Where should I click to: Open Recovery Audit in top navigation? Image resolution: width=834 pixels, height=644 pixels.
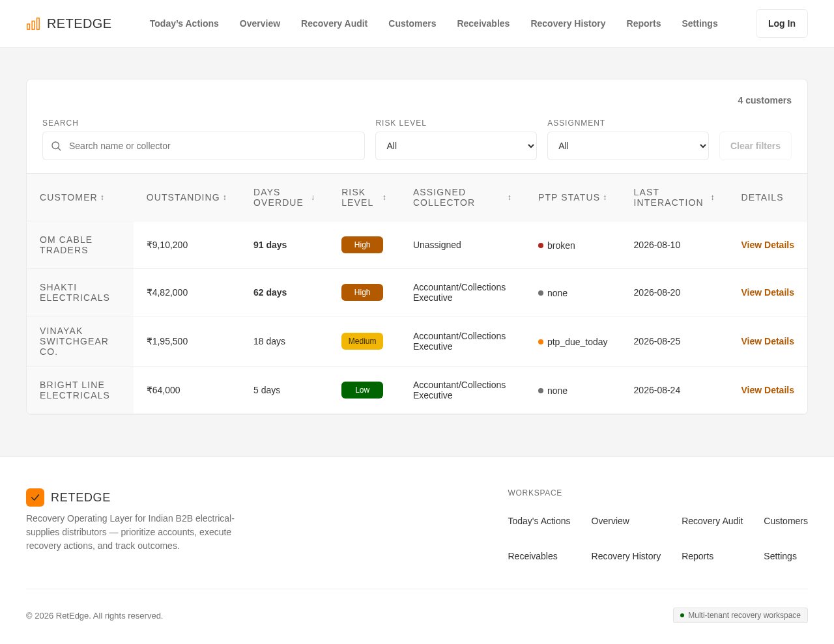(x=334, y=23)
